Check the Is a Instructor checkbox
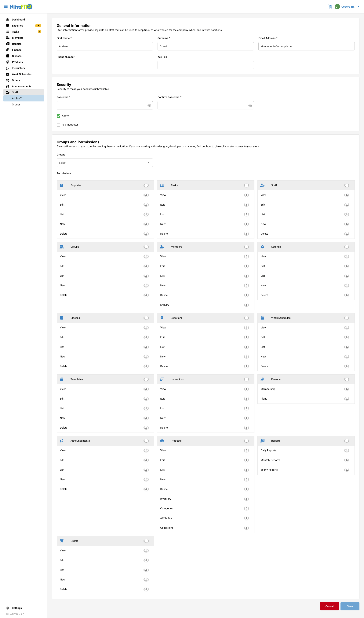364x618 pixels. tap(59, 125)
